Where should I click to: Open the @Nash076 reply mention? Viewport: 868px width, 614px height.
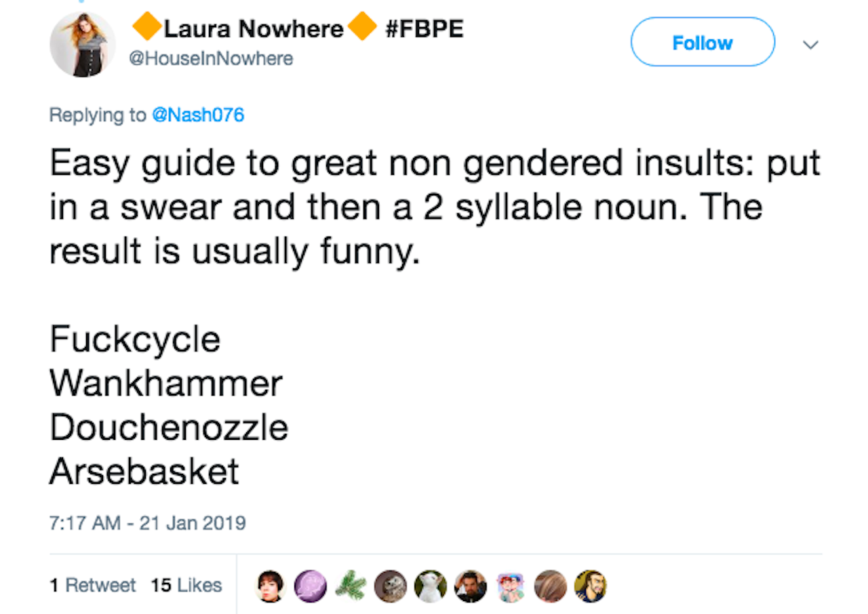tap(197, 115)
